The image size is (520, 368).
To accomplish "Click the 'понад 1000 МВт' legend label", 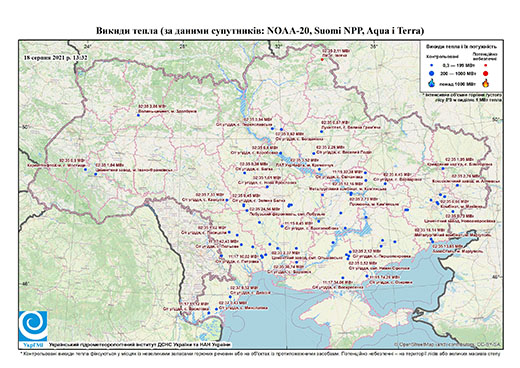I will [457, 83].
